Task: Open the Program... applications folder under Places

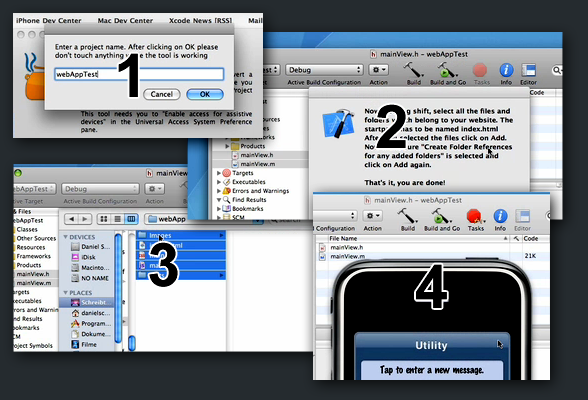Action: [91, 324]
